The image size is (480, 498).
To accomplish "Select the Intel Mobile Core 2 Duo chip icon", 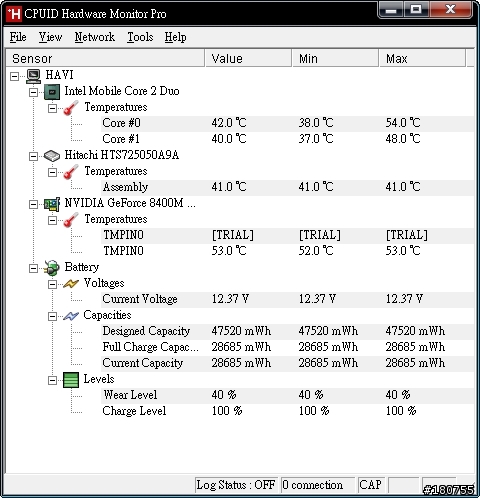I will click(x=52, y=92).
